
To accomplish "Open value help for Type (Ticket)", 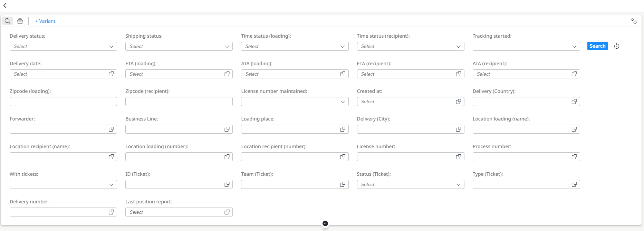I will pyautogui.click(x=574, y=184).
